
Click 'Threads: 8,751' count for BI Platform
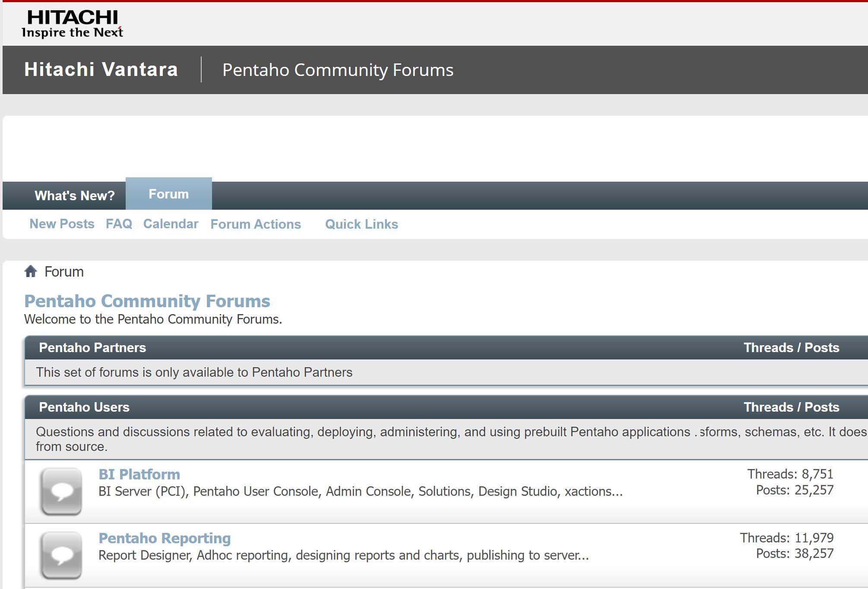coord(790,474)
